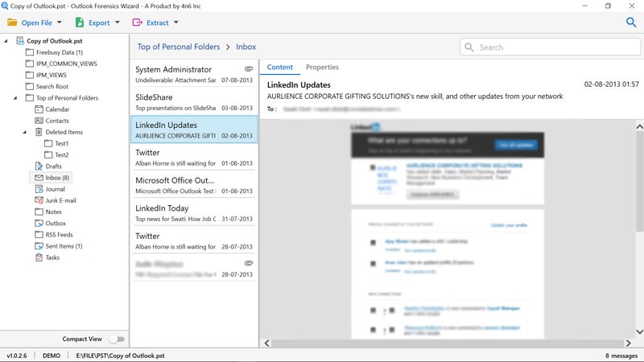Click into the Search input field
Screen dimensions: 644x362
click(550, 47)
